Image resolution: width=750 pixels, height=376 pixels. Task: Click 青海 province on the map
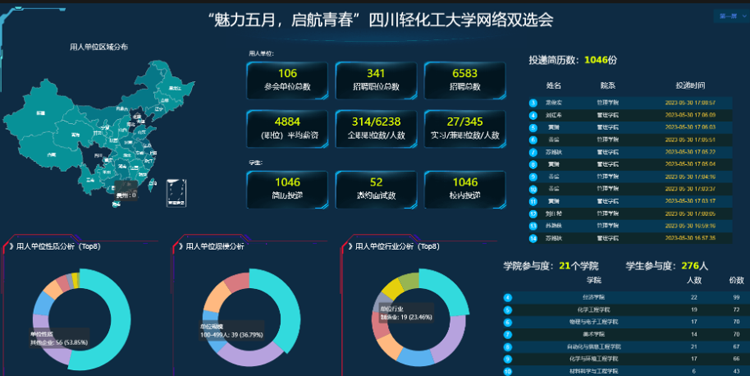coord(75,135)
